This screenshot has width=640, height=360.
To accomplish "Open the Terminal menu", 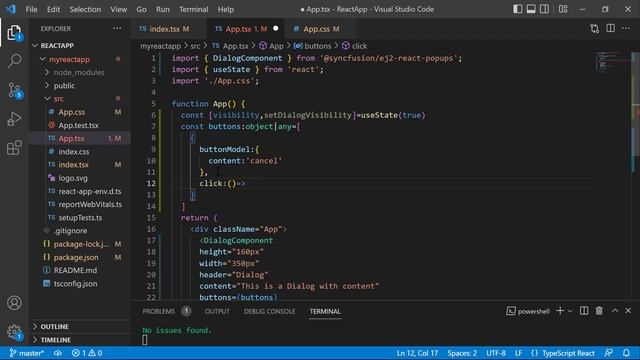I will pyautogui.click(x=193, y=9).
